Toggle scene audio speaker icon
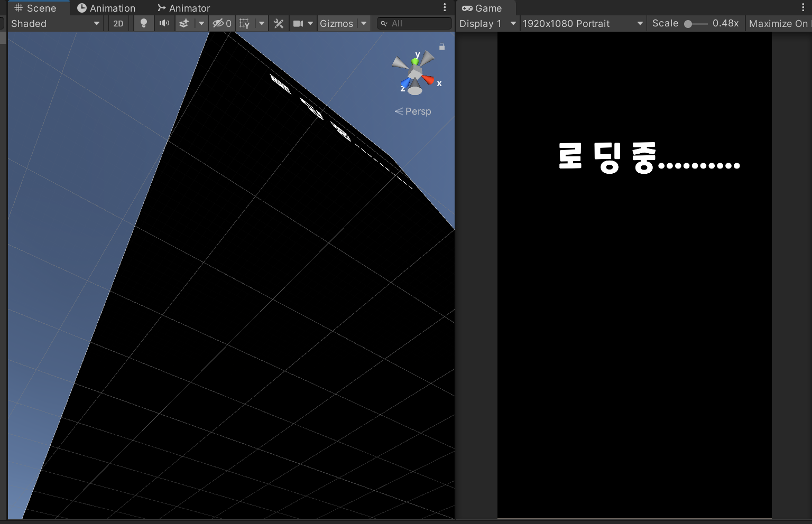 tap(164, 23)
